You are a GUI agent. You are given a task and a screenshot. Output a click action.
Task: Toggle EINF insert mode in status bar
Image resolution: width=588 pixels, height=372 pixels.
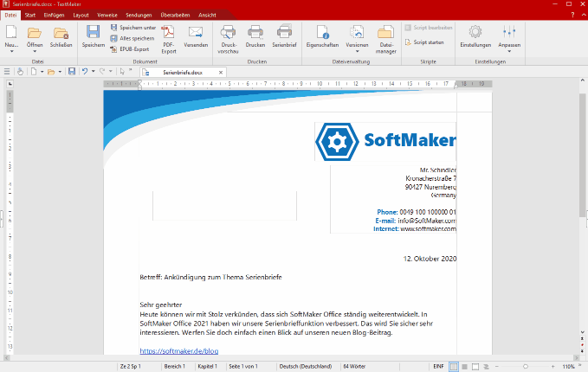coord(438,367)
